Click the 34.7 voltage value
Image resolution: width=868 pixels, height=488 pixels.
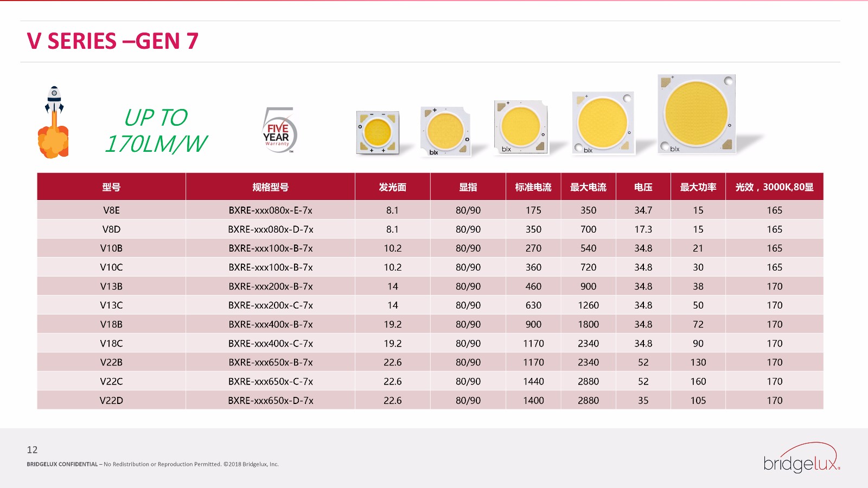click(643, 210)
